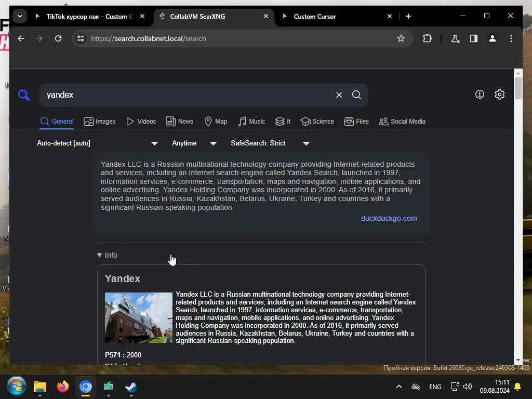Close the TikTok курсор пак tab
Viewport: 532px width, 399px height.
[x=142, y=16]
